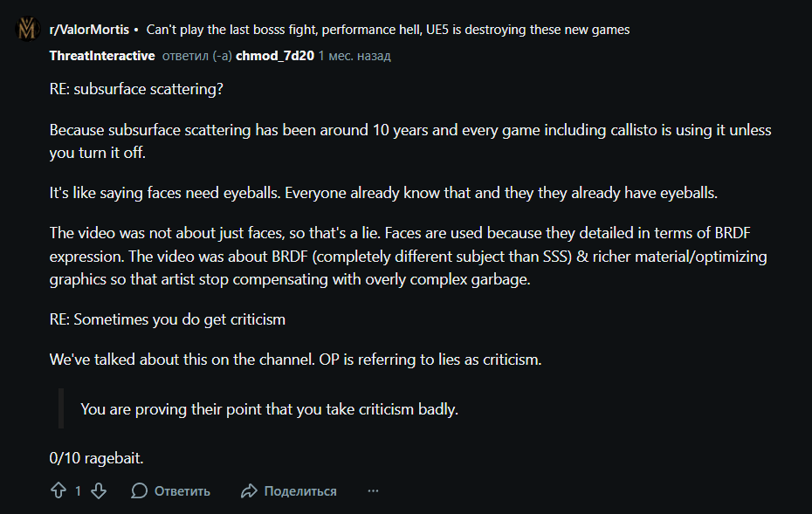Click the "RE: Sometimes you do get criticism" line
The width and height of the screenshot is (812, 514).
[x=168, y=319]
